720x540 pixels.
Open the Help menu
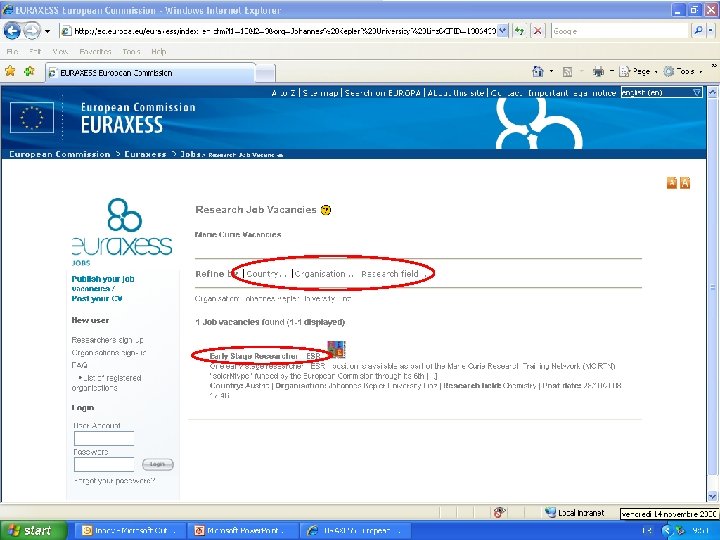[x=158, y=51]
